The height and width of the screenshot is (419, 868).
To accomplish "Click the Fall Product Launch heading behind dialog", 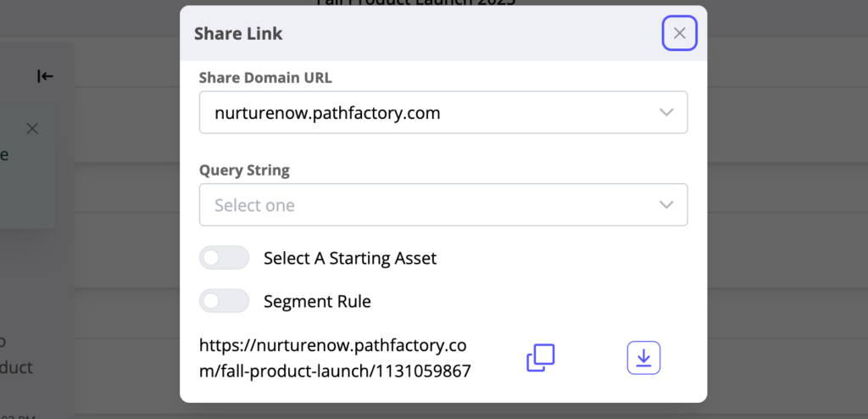I will pyautogui.click(x=415, y=3).
